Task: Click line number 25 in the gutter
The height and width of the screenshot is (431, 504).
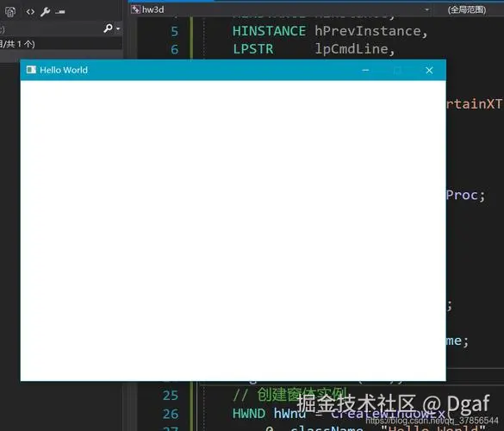Action: pos(171,396)
